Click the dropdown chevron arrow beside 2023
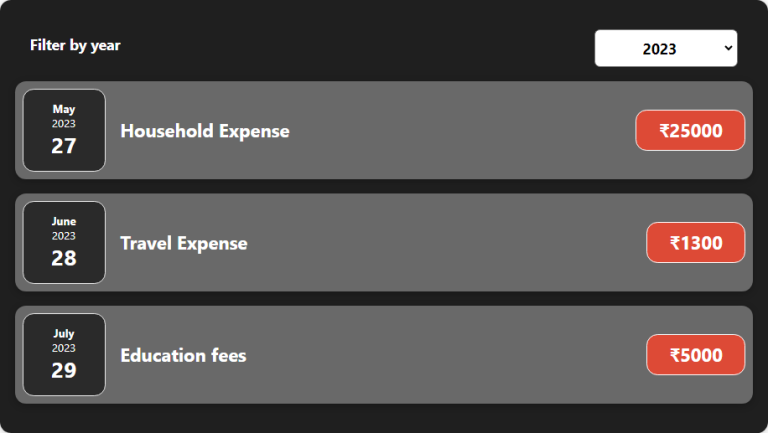Image resolution: width=768 pixels, height=433 pixels. [x=728, y=48]
